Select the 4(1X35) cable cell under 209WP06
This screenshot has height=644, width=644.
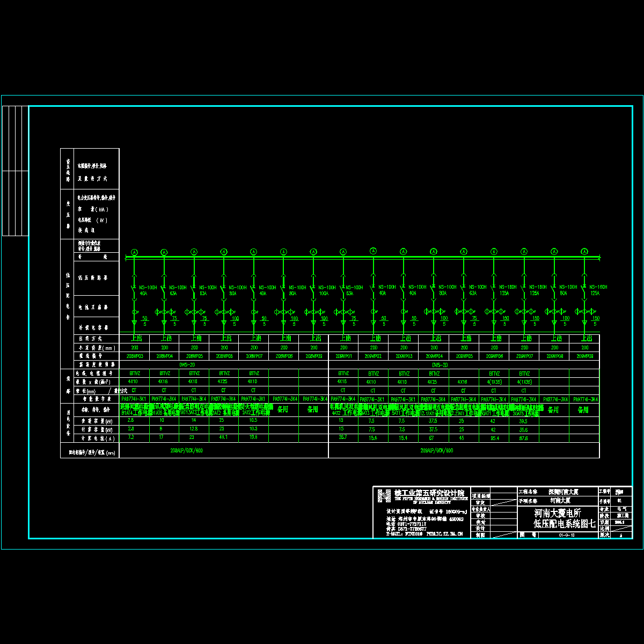coord(494,382)
